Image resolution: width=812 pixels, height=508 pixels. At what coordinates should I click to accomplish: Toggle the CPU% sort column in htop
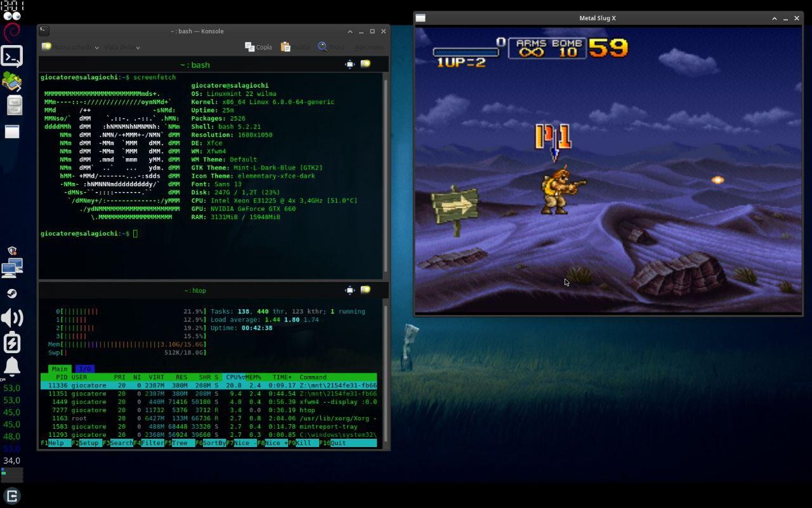point(235,377)
